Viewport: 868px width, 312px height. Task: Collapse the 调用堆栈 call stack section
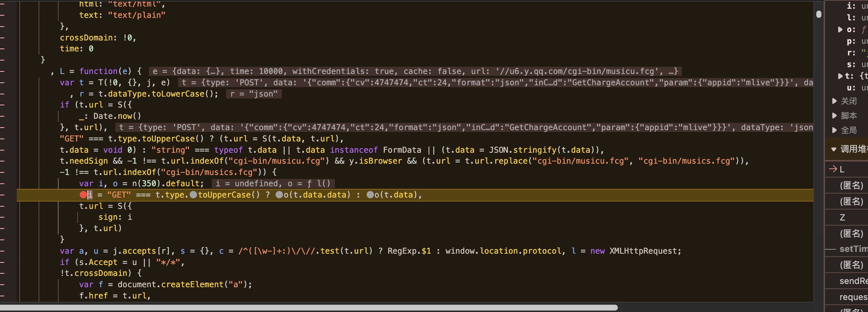tap(834, 149)
